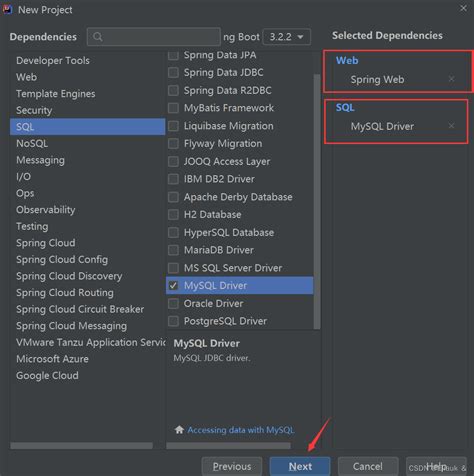474x476 pixels.
Task: Click the Next button
Action: 300,466
